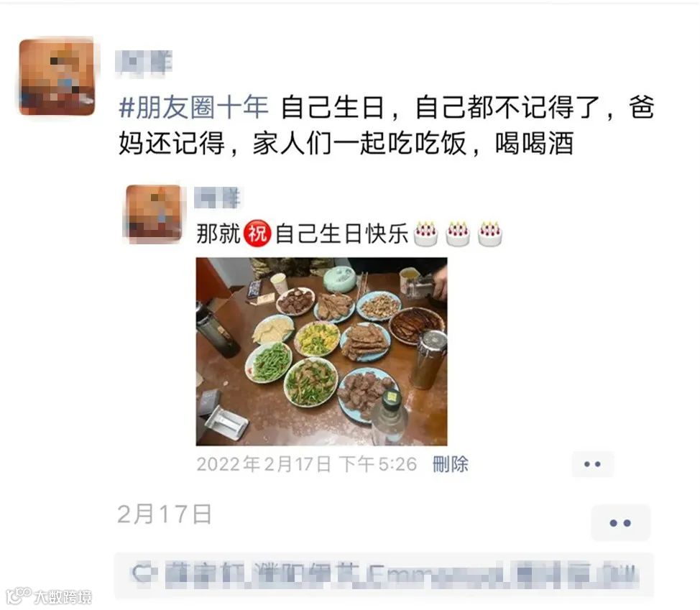Click the 2022年2月17日 下午5:26 timestamp
This screenshot has height=610, width=700.
click(x=307, y=464)
